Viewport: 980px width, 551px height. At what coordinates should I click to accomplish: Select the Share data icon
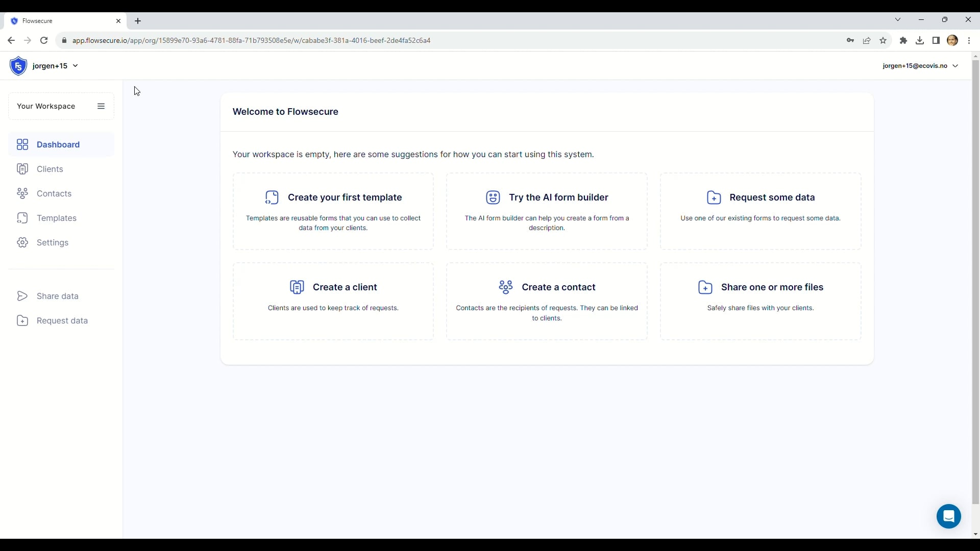point(22,296)
